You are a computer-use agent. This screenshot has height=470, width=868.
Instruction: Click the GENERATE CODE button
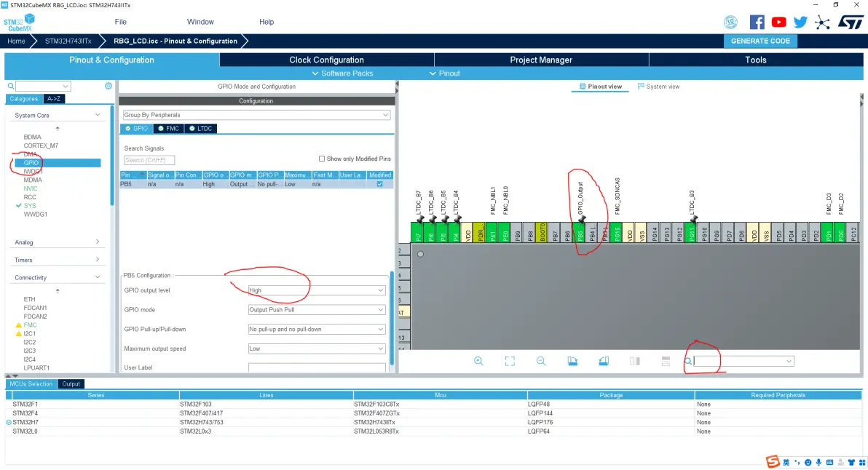pyautogui.click(x=761, y=41)
